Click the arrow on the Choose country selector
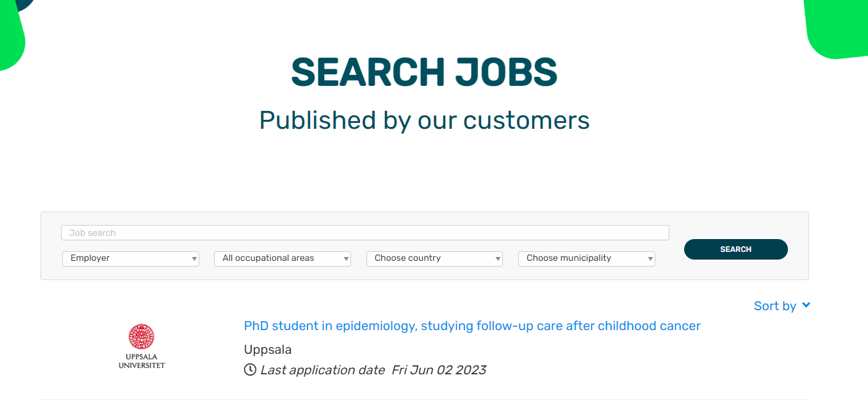Screen dimensions: 868x407 click(x=498, y=259)
